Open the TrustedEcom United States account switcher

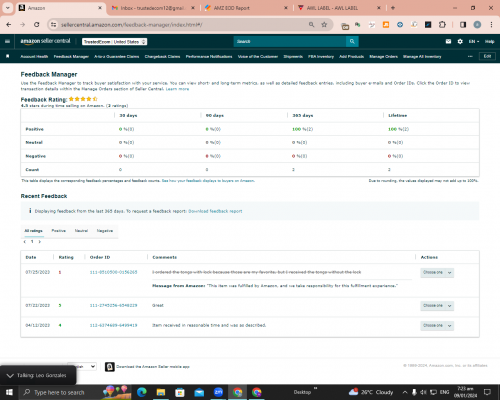click(115, 42)
